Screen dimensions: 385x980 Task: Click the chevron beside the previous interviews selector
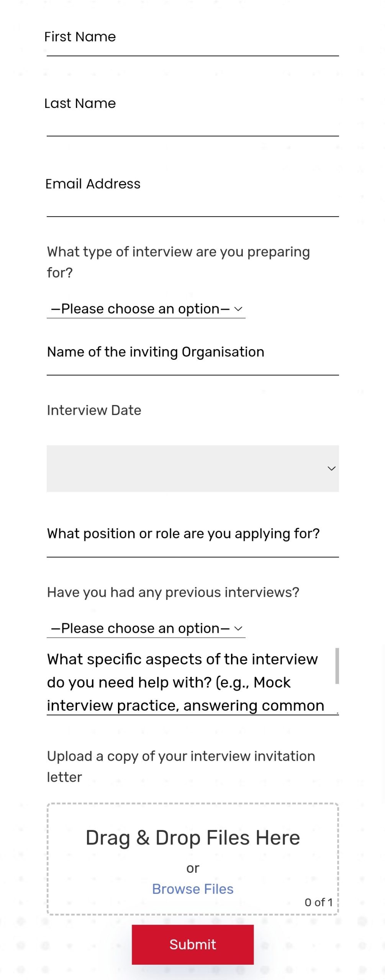(238, 629)
